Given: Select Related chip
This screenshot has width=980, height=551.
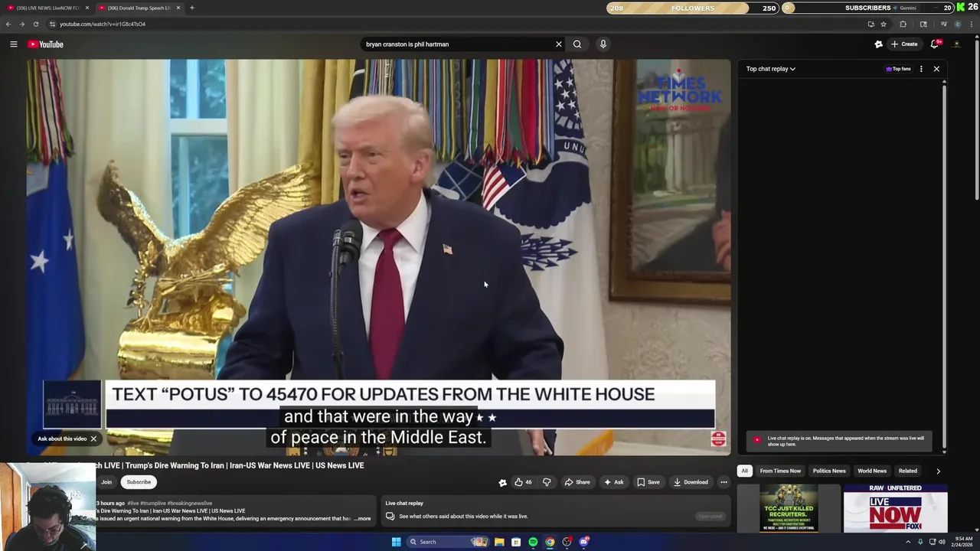Looking at the screenshot, I should (908, 471).
